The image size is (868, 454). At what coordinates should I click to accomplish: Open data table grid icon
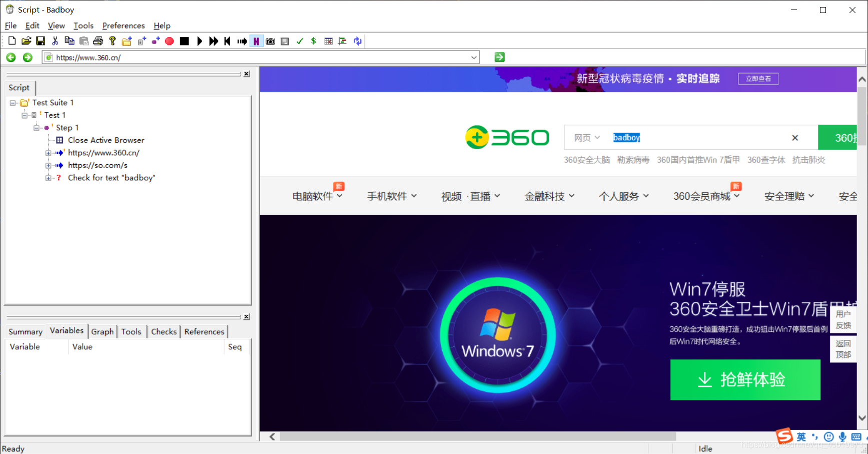[x=328, y=41]
